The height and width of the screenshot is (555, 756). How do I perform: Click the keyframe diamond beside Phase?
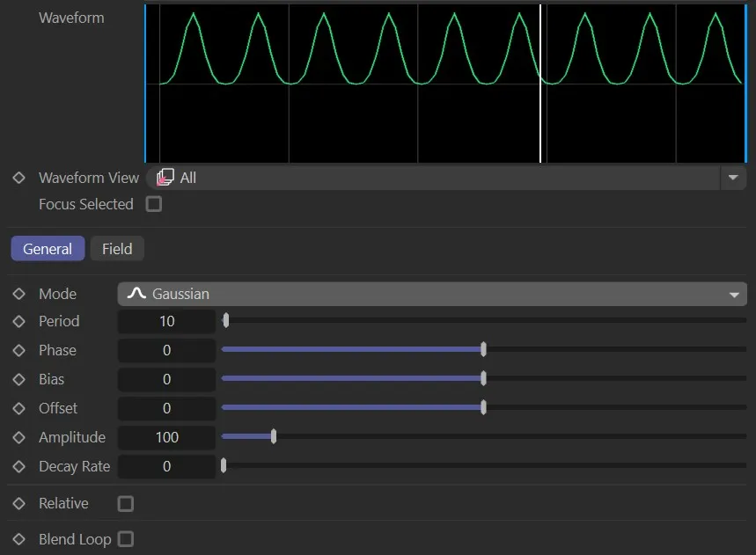coord(18,350)
